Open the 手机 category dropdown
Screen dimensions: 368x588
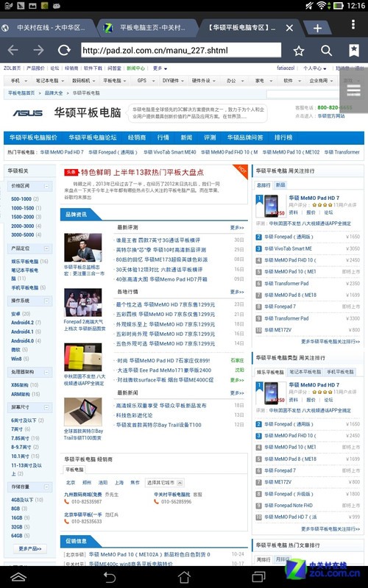point(19,81)
